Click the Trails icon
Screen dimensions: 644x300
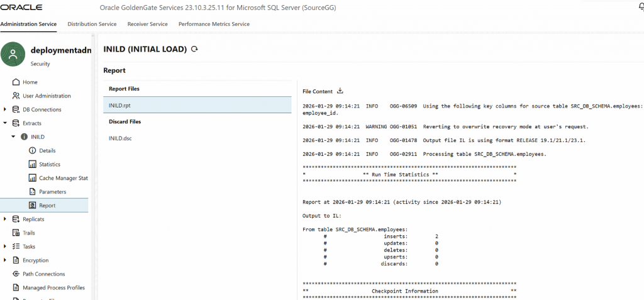[x=16, y=233]
